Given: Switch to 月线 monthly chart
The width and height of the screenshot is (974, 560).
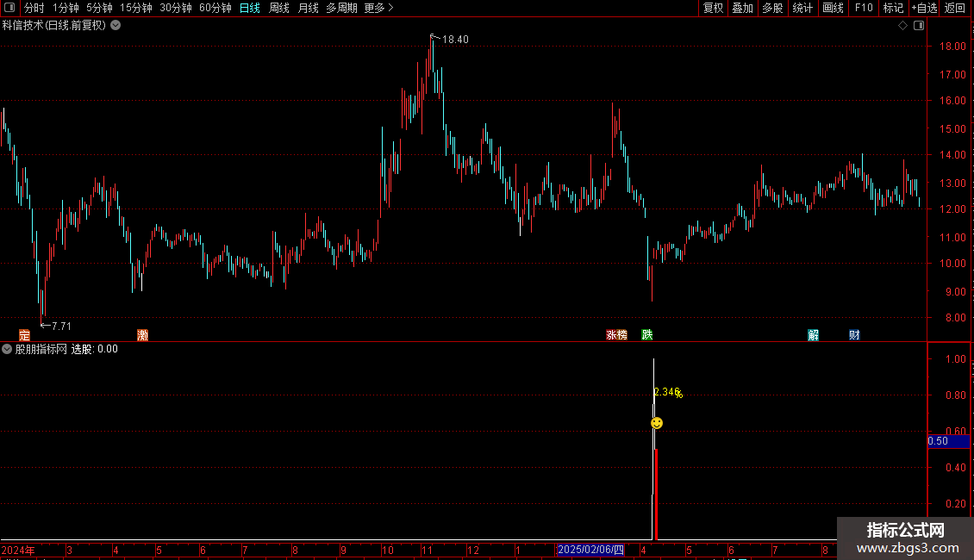Looking at the screenshot, I should (x=308, y=8).
